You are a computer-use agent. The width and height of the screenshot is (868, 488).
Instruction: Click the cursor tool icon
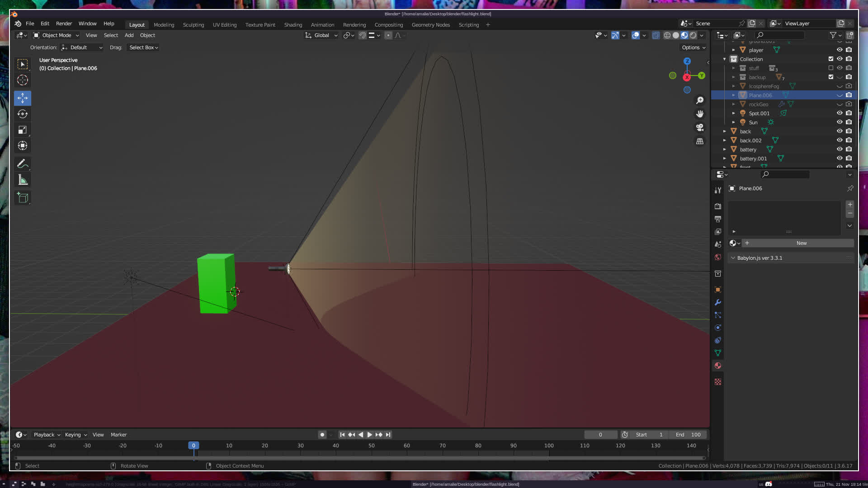tap(23, 80)
